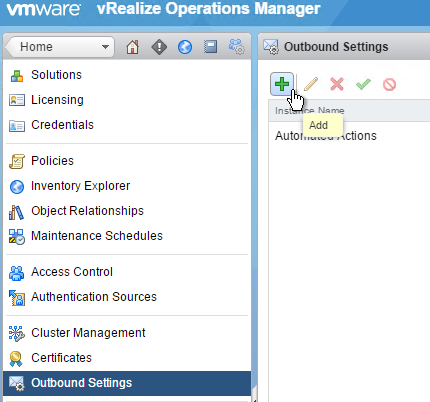Open the Environment globe icon
The height and width of the screenshot is (402, 430).
click(x=185, y=47)
